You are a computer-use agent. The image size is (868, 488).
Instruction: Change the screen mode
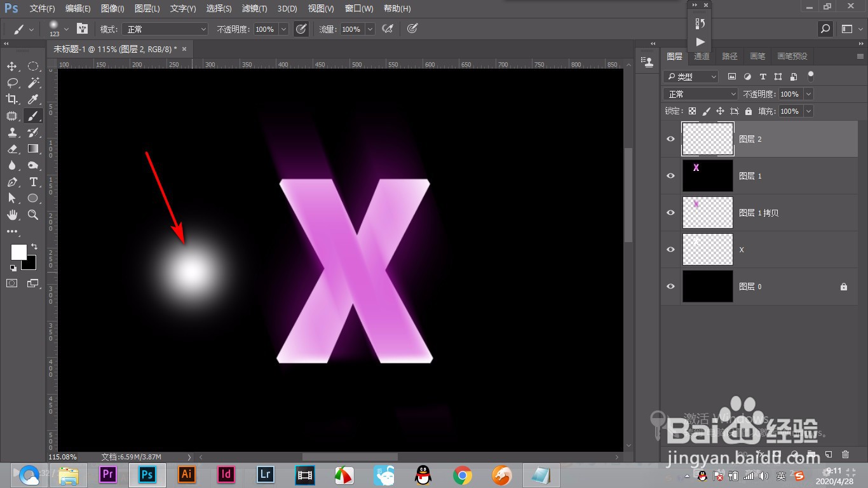tap(33, 283)
